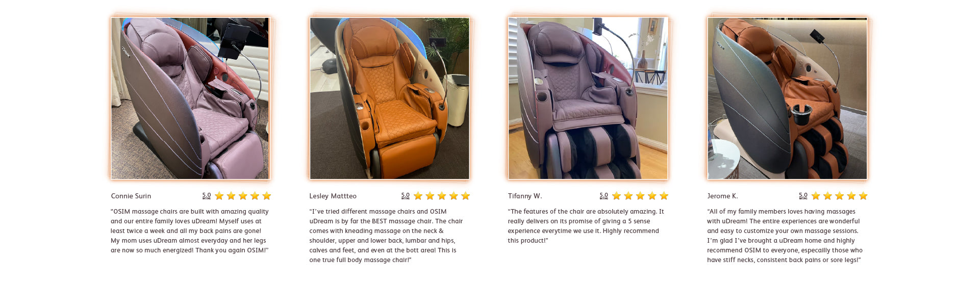The width and height of the screenshot is (980, 283).
Task: Click Tifanny W.'s first rating star
Action: coord(617,196)
